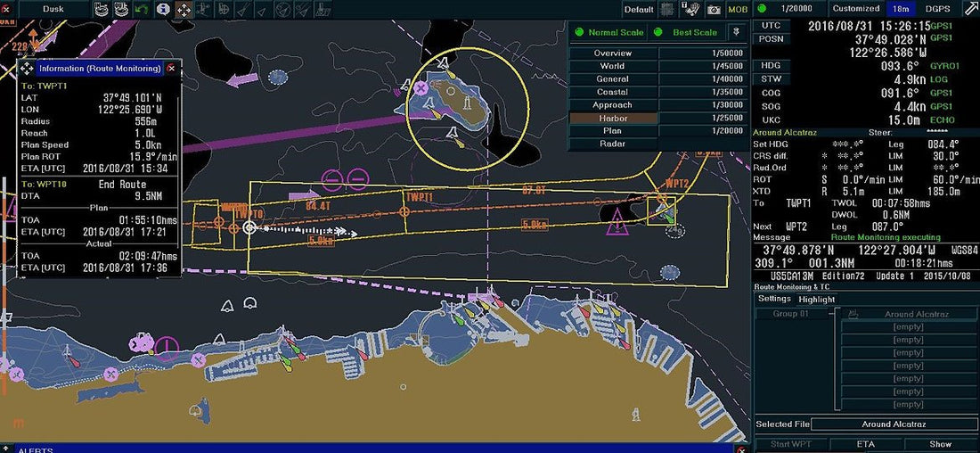Image resolution: width=980 pixels, height=453 pixels.
Task: Click the camera screenshot icon
Action: pos(713,10)
